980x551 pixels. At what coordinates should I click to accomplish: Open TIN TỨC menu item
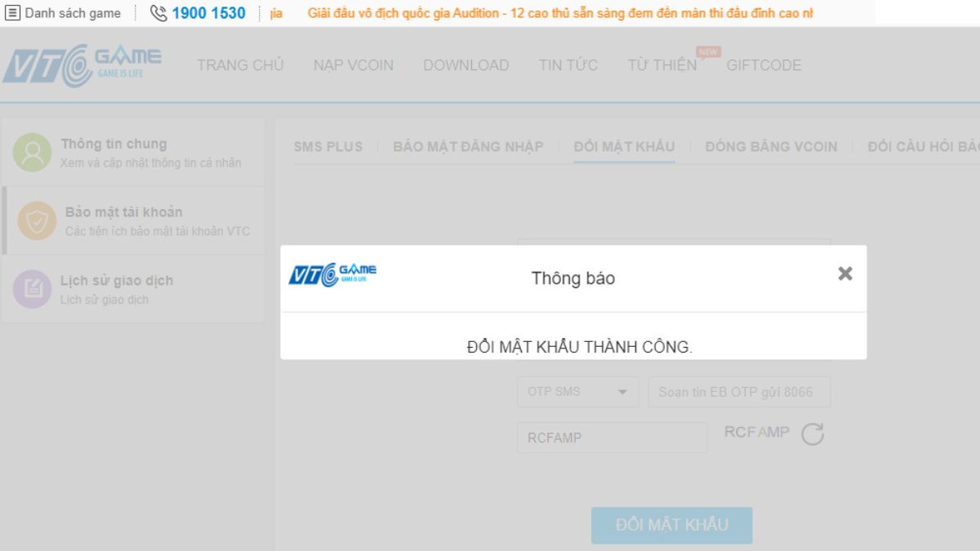(568, 65)
